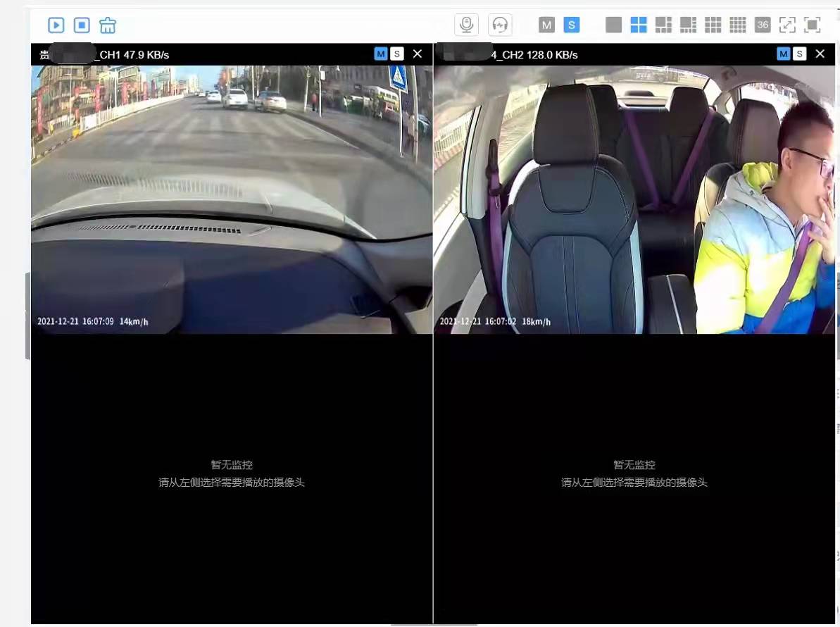This screenshot has width=840, height=627.
Task: Click the focus fullscreen icon at far right
Action: point(811,25)
